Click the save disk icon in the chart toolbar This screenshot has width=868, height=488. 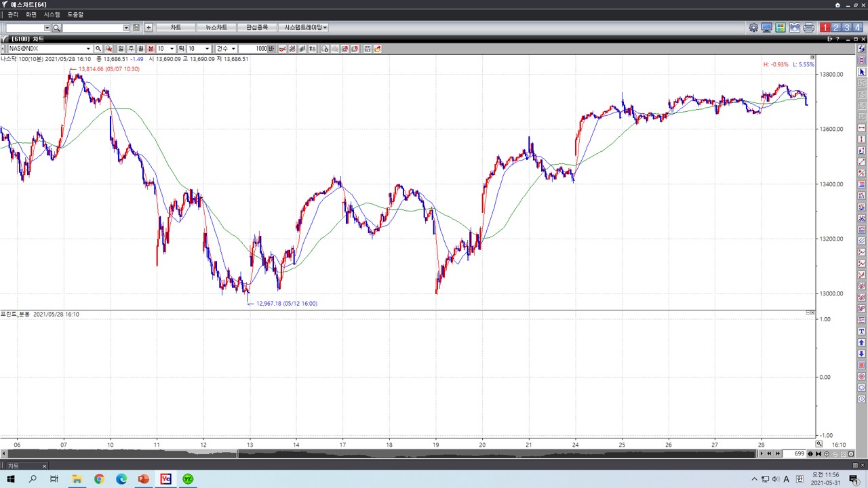[x=368, y=49]
